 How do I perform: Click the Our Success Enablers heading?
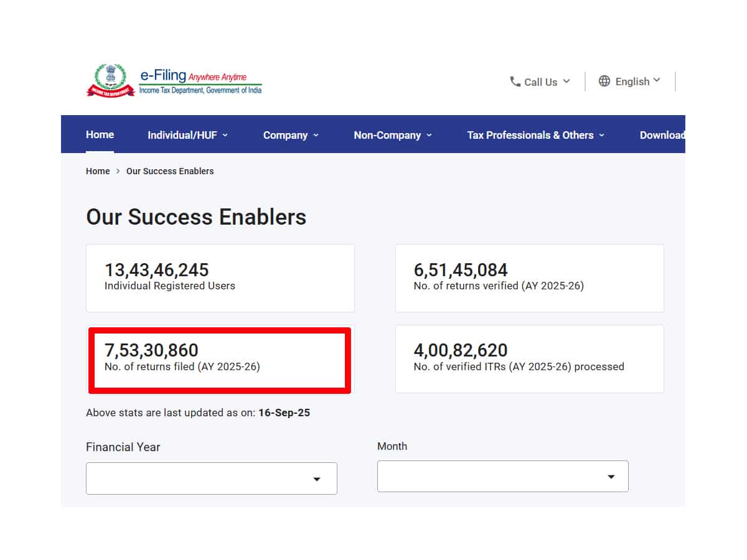point(196,217)
